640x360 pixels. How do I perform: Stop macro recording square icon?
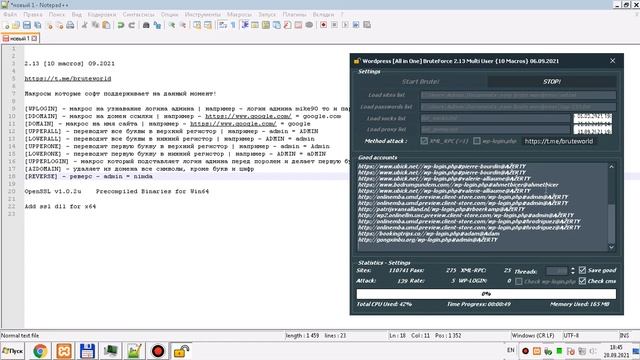[x=334, y=25]
